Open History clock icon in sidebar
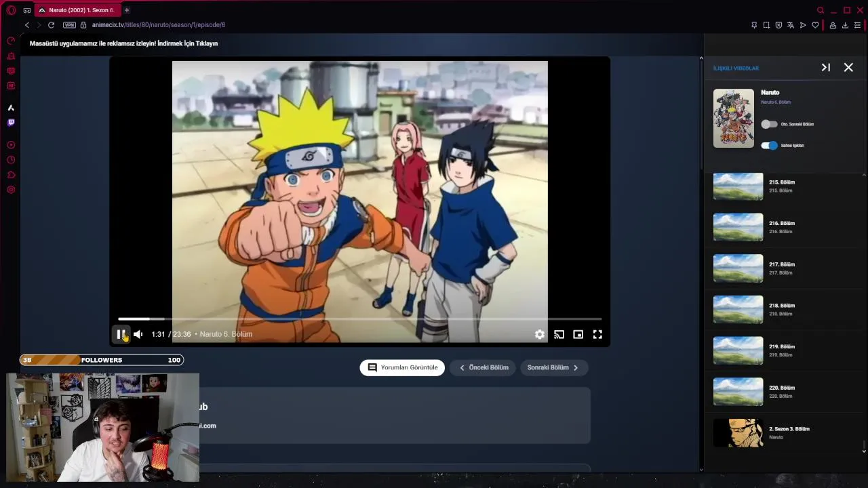Screen dimensions: 868x488 [11, 160]
